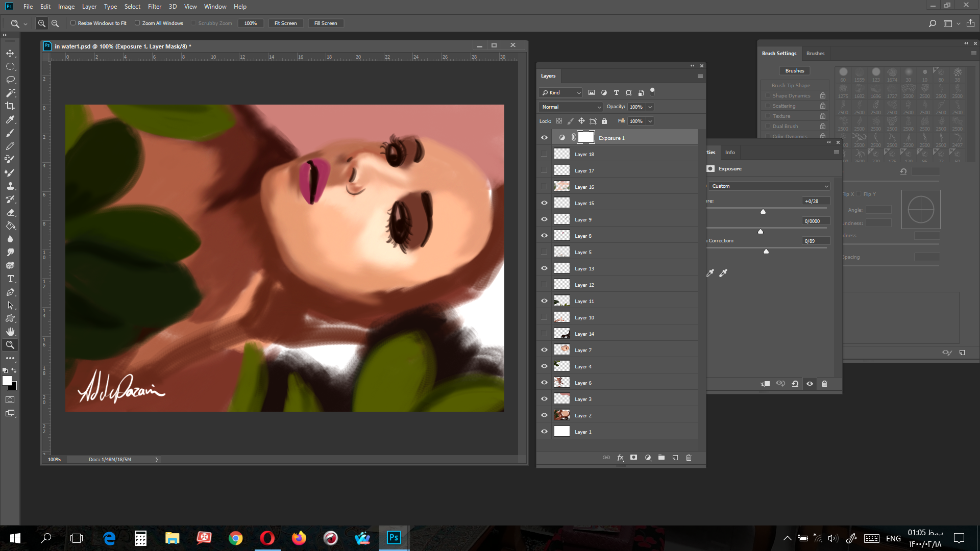
Task: Show Layer 12 visibility
Action: click(x=544, y=285)
